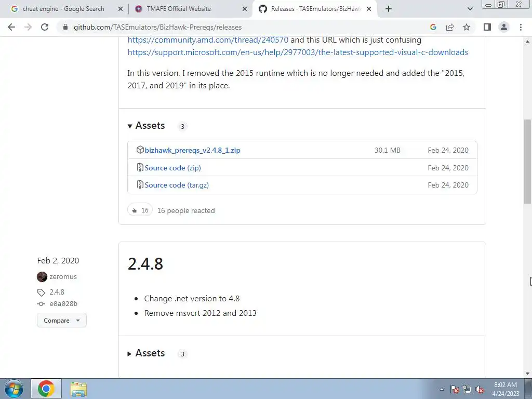This screenshot has height=399, width=532.
Task: Share this page using share icon
Action: 450,27
